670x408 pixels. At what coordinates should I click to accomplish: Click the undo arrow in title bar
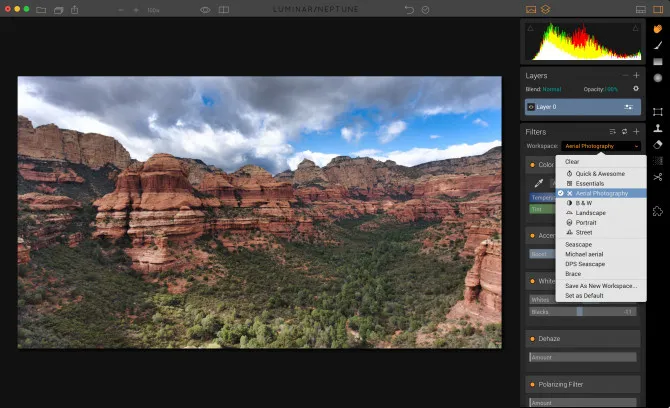click(x=408, y=9)
